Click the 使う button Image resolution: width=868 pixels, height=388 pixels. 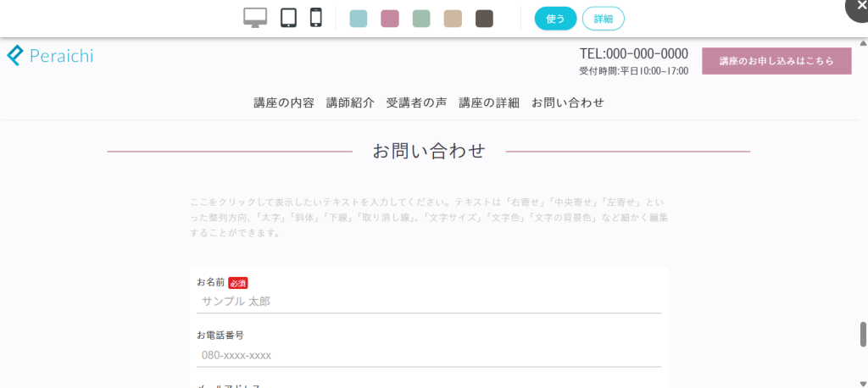pos(555,19)
